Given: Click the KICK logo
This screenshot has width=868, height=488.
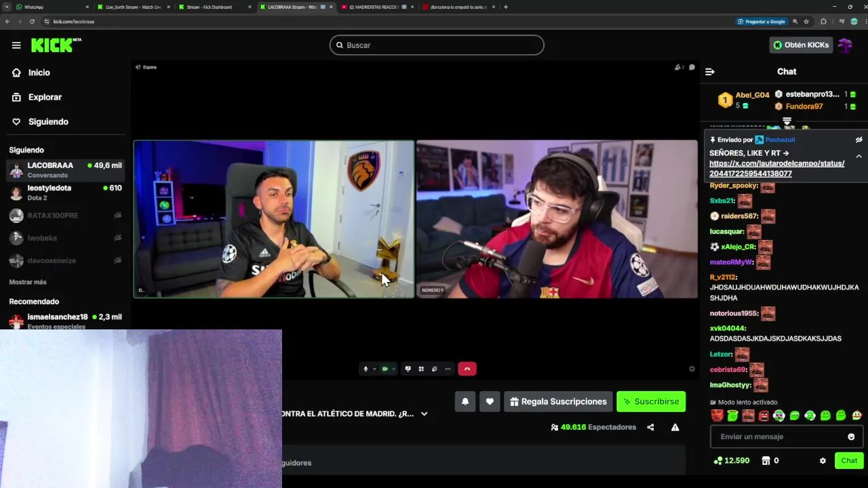Looking at the screenshot, I should [x=56, y=45].
